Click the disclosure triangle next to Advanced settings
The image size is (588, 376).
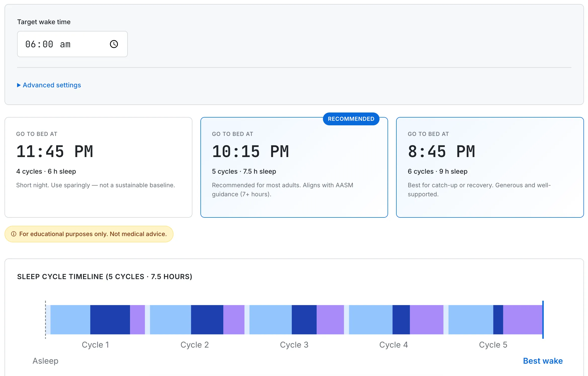(19, 85)
